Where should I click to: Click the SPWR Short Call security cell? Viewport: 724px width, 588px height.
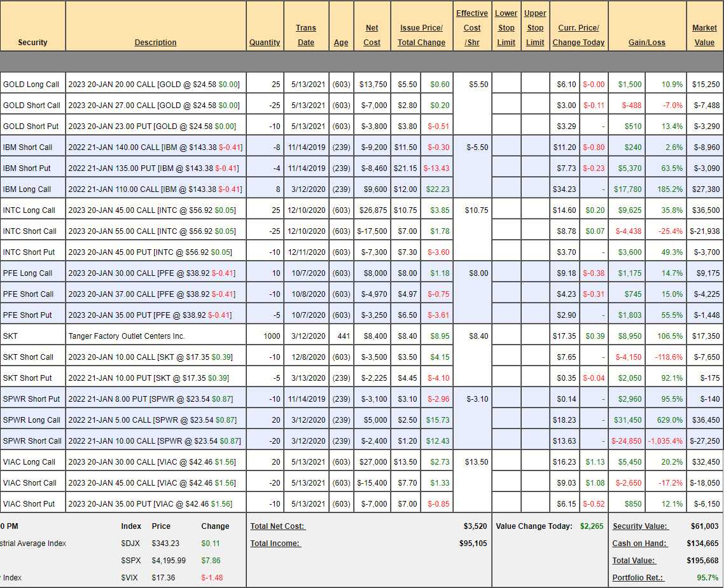tap(32, 441)
